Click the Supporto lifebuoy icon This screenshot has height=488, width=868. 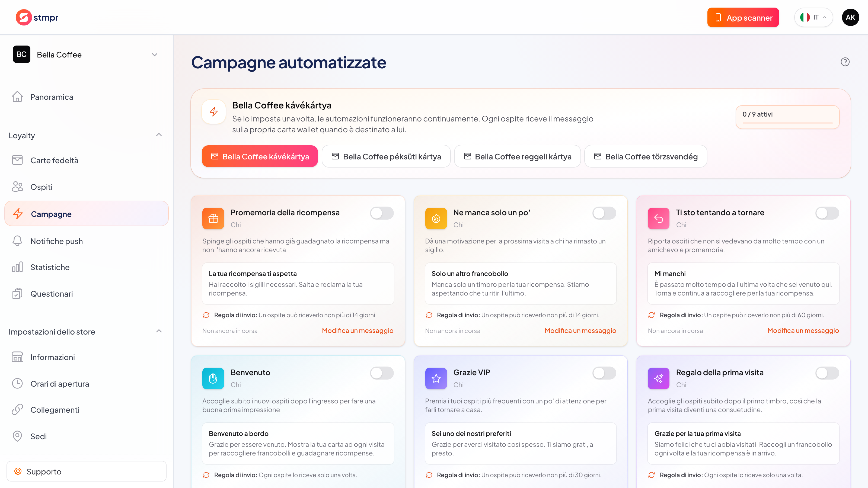[18, 471]
